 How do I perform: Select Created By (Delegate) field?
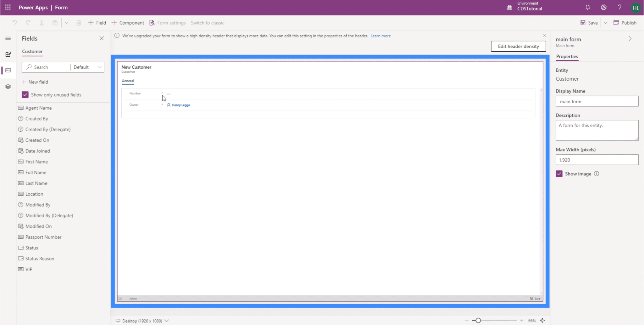point(44,129)
